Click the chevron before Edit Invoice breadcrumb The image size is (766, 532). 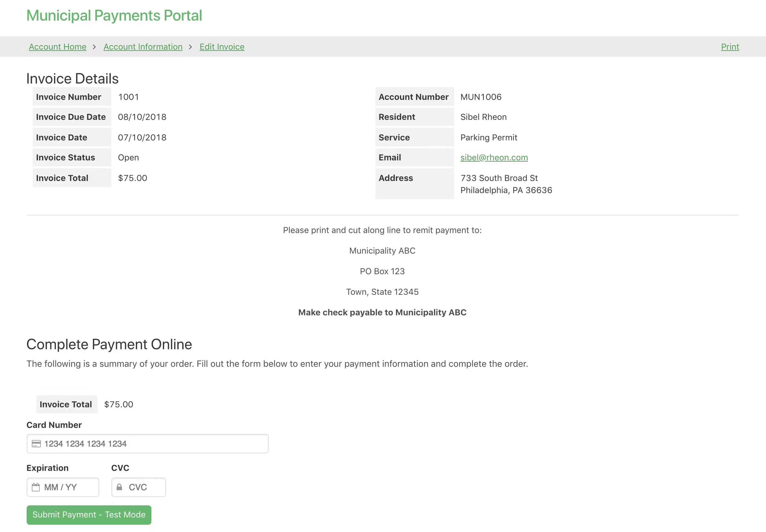click(190, 47)
